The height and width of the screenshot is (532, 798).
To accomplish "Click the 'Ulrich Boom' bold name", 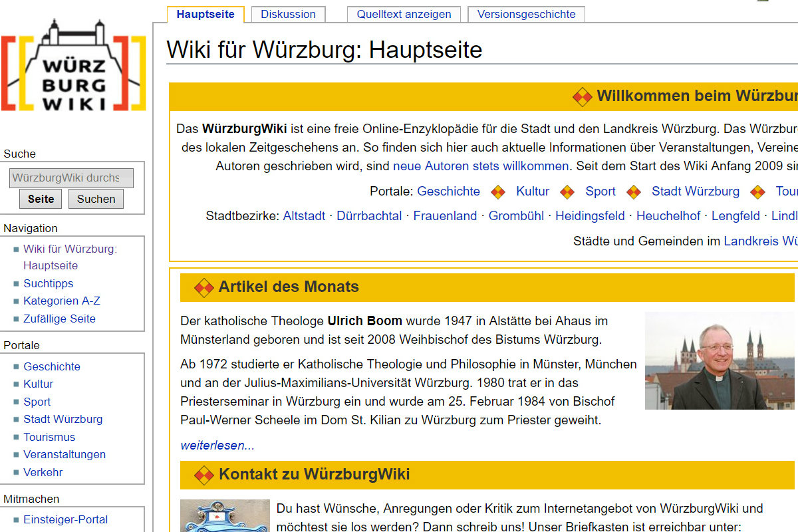I will coord(365,321).
